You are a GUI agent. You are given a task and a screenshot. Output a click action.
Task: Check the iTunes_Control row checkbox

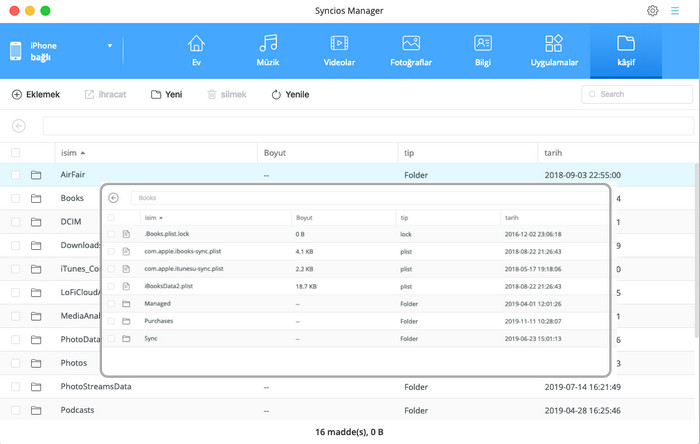pos(16,269)
